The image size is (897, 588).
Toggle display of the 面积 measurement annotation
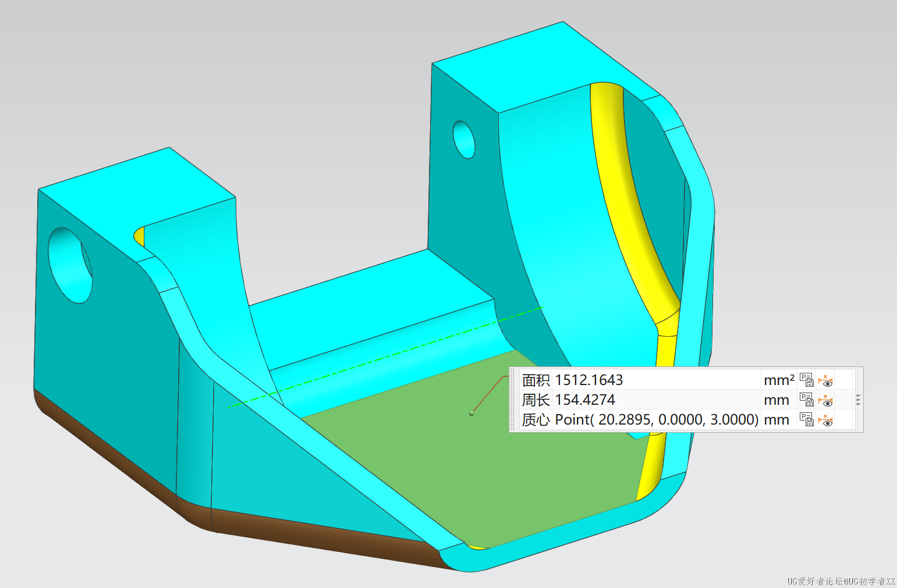click(x=825, y=380)
